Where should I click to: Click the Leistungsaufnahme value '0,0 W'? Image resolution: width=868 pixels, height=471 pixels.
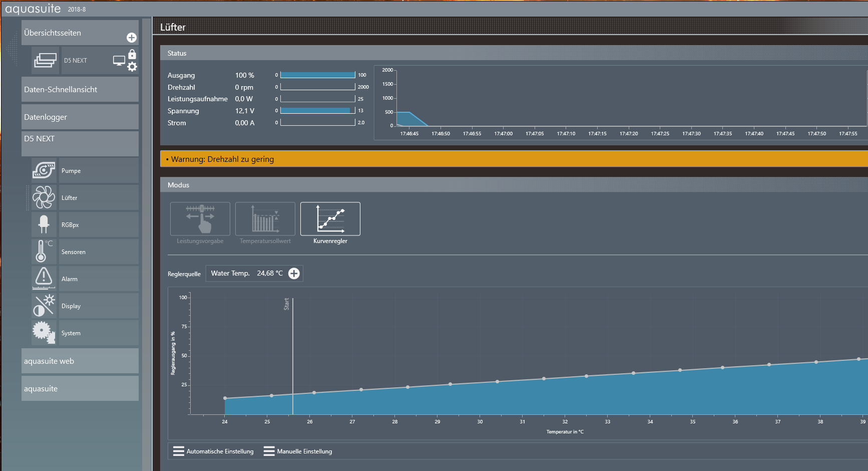tap(244, 99)
